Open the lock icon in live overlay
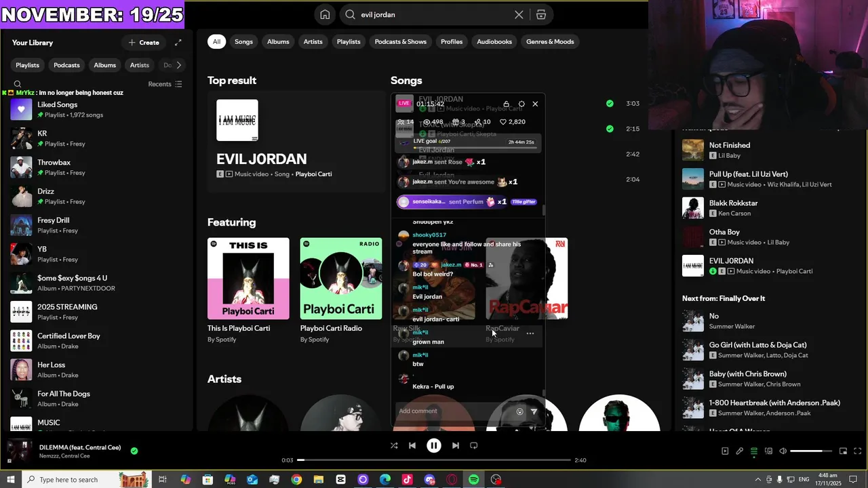Screen dimensions: 868x488 [x=506, y=104]
